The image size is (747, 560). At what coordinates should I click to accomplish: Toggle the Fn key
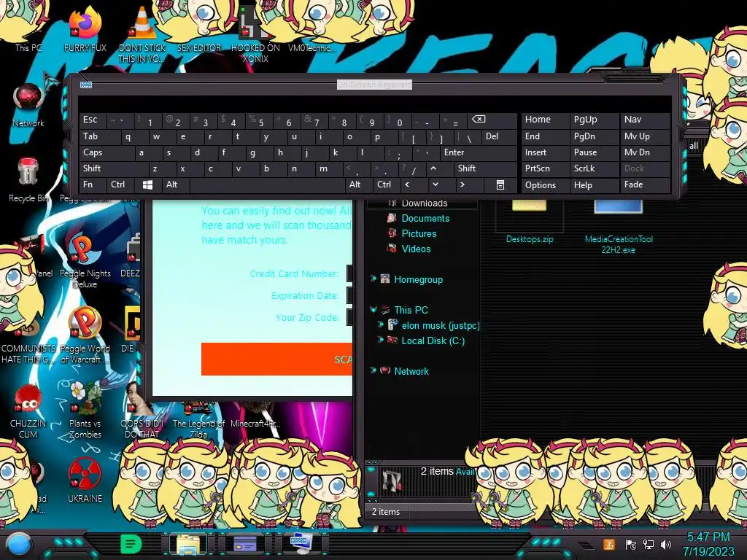click(x=93, y=184)
